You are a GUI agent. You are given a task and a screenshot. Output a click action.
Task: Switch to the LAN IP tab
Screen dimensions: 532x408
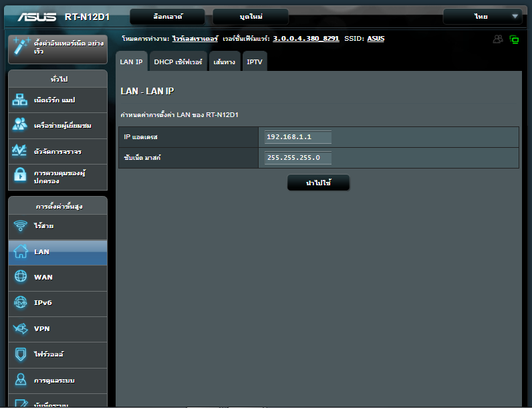(x=131, y=62)
